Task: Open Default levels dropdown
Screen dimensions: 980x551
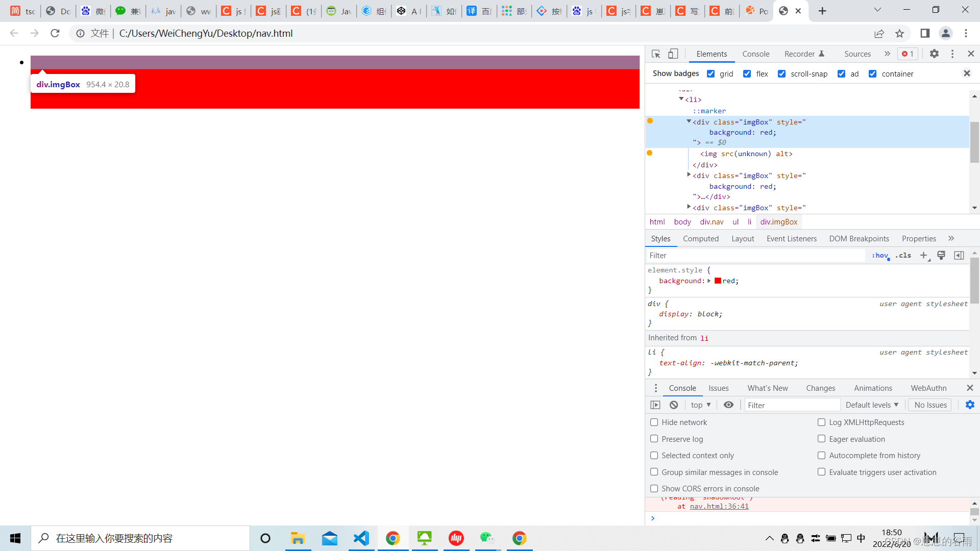Action: (872, 405)
